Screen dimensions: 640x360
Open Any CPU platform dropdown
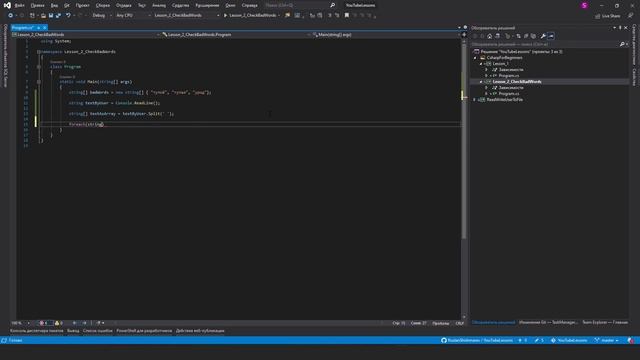(133, 16)
